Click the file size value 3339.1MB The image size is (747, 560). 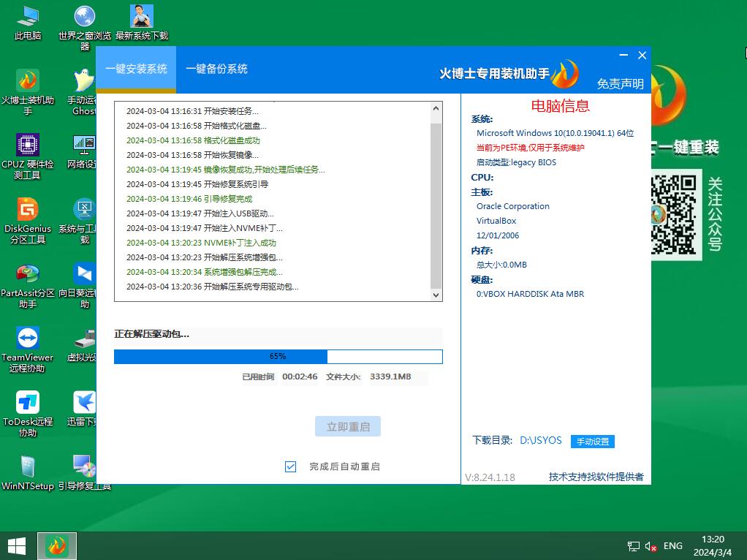click(x=390, y=377)
